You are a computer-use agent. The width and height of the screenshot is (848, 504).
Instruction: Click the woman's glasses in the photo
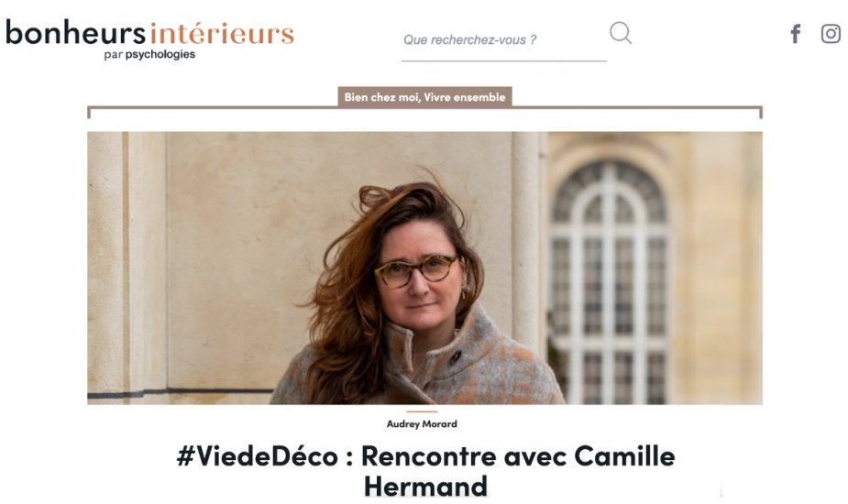pos(416,270)
